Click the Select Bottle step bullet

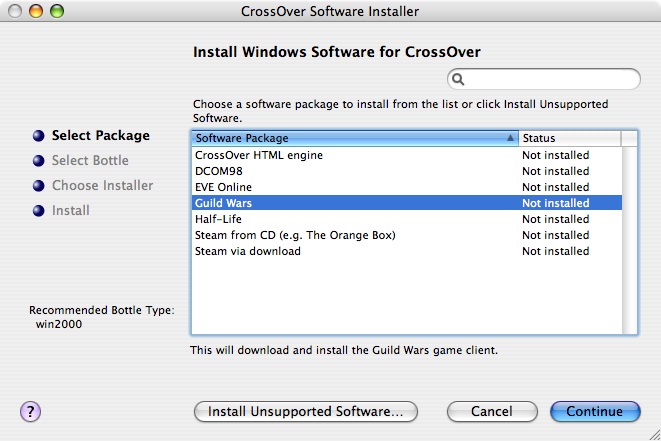(38, 161)
